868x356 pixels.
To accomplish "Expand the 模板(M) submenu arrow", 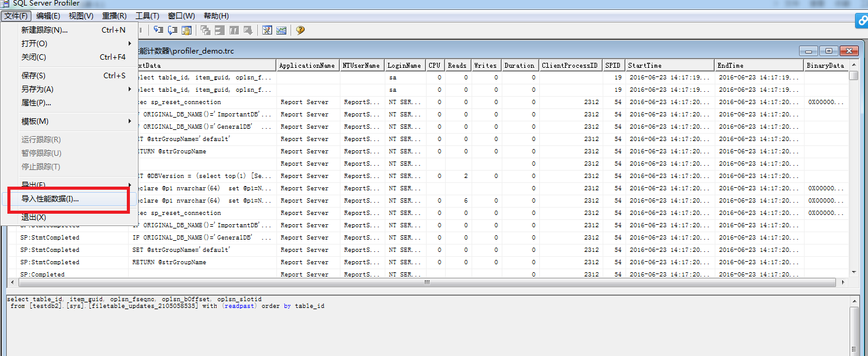I will tap(130, 121).
